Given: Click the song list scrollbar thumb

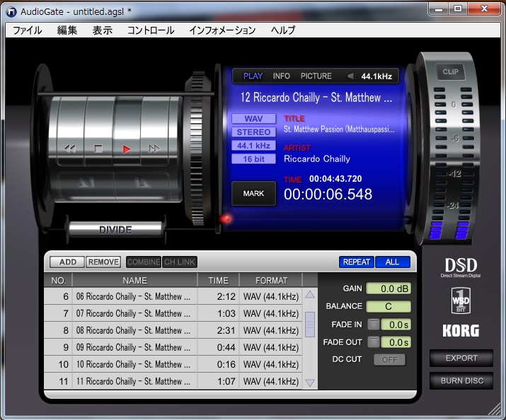Looking at the screenshot, I should (310, 325).
